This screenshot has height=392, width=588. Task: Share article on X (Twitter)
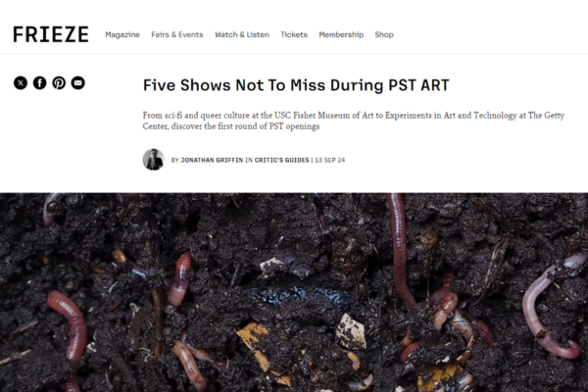coord(21,82)
